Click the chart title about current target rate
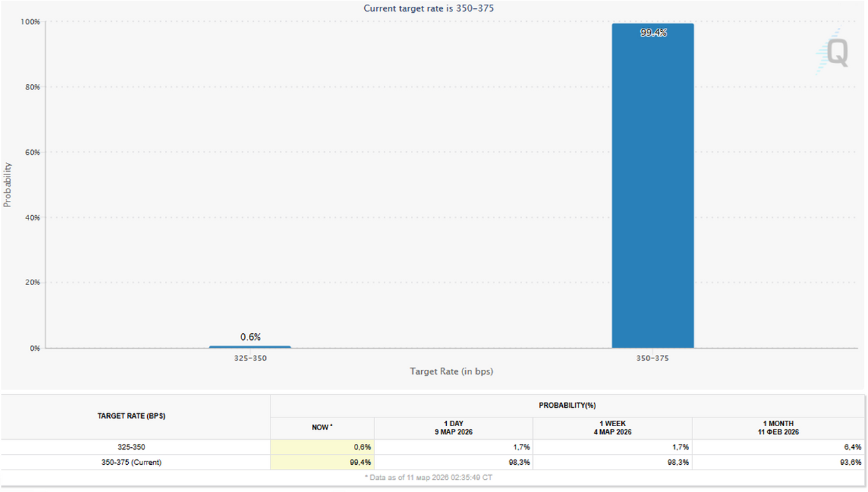The width and height of the screenshot is (868, 492). tap(433, 8)
